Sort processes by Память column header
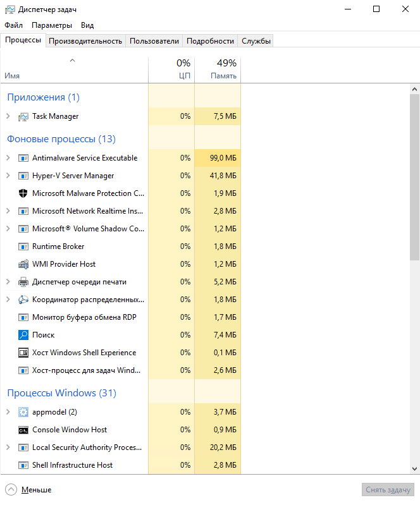The height and width of the screenshot is (505, 420). coord(218,70)
